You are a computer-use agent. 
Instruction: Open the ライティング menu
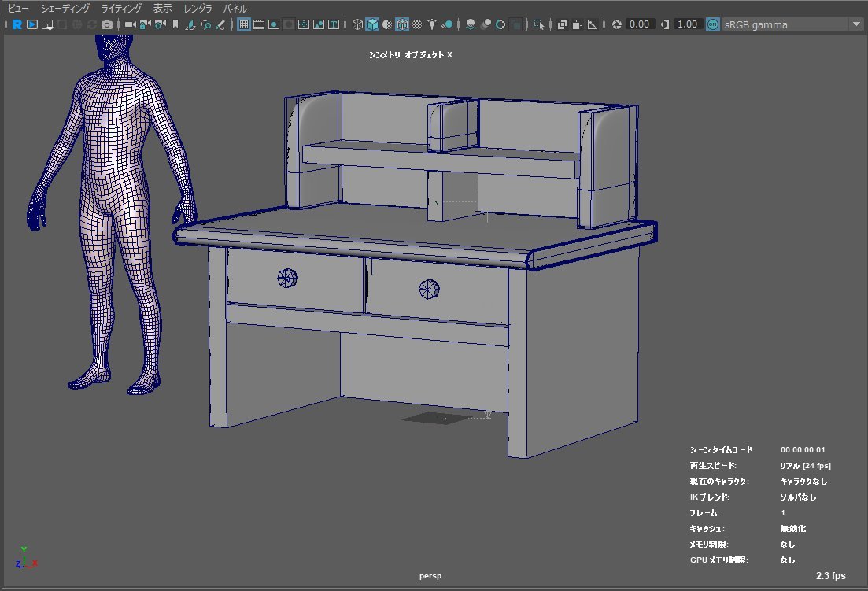[x=121, y=8]
